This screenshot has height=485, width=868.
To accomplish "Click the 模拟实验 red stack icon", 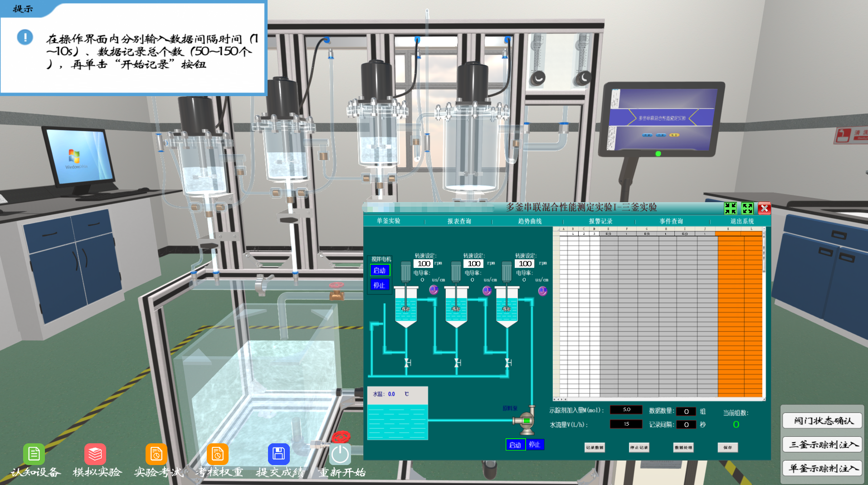I will click(x=95, y=454).
